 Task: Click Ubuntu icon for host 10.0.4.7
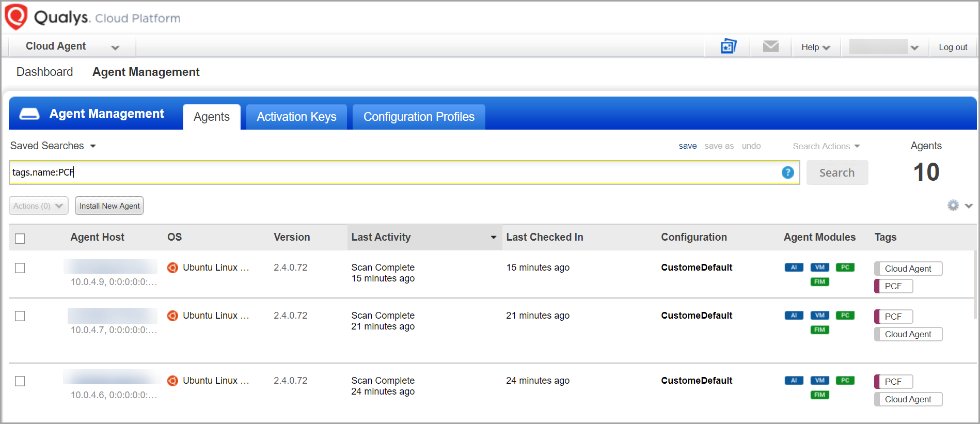pos(172,316)
